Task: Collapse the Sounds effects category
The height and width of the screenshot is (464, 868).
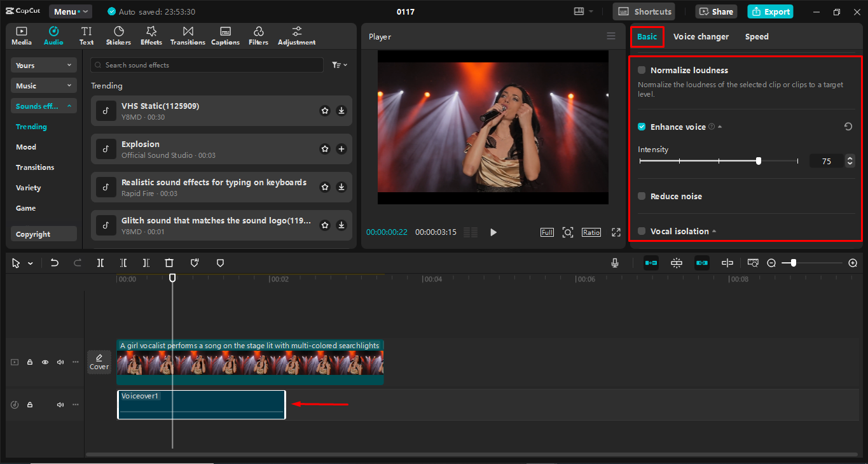Action: [x=44, y=106]
